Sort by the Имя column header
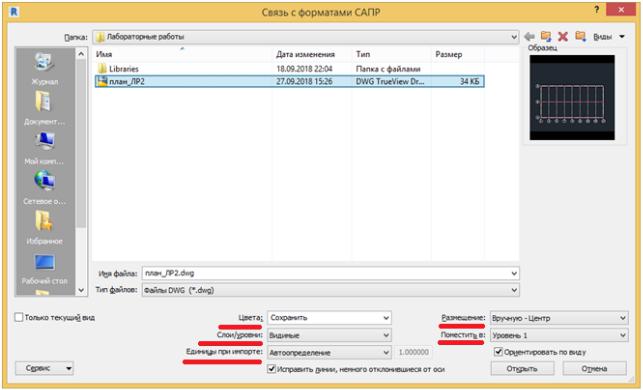The width and height of the screenshot is (643, 390). pos(104,54)
